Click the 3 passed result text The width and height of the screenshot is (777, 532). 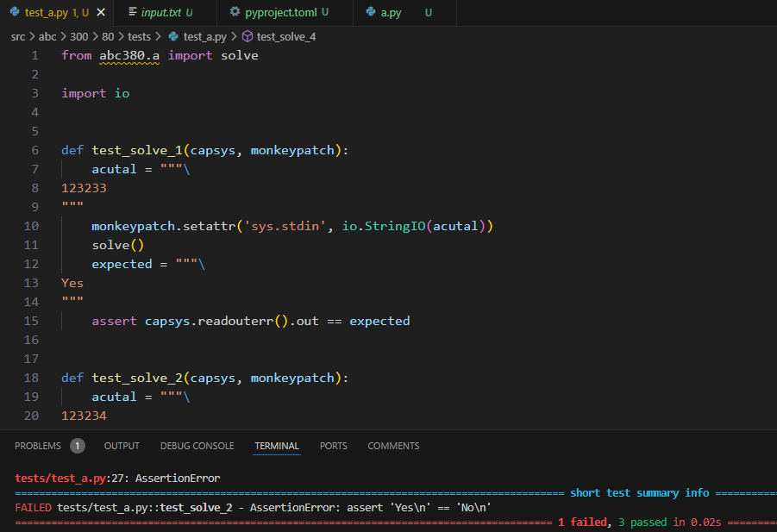[643, 523]
